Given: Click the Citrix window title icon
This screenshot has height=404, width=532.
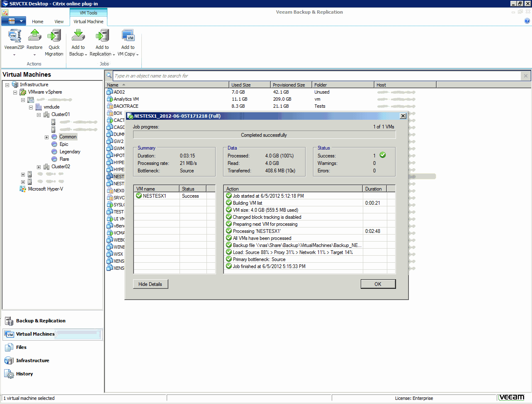Looking at the screenshot, I should (5, 4).
